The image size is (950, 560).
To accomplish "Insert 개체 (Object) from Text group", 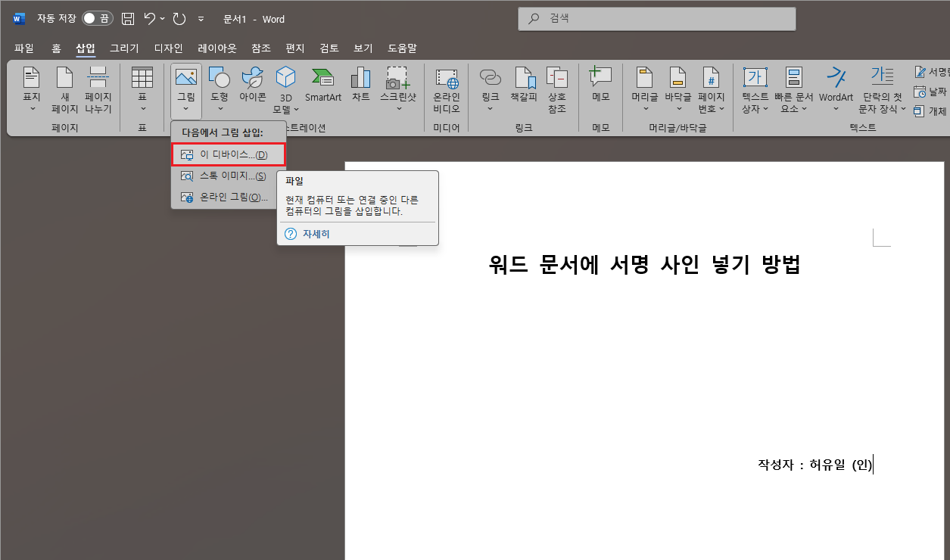I will point(930,111).
